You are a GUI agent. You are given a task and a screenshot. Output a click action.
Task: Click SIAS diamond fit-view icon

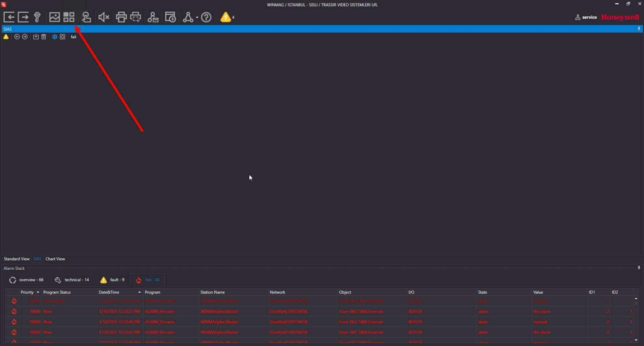pos(63,37)
